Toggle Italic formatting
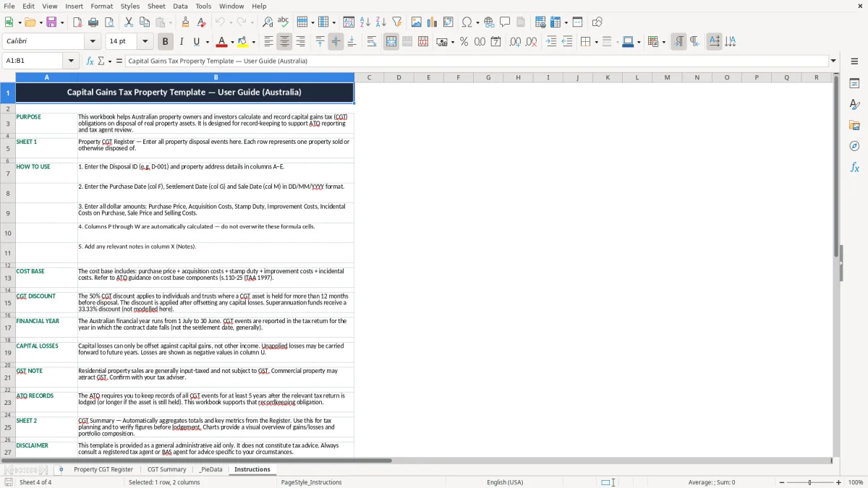The height and width of the screenshot is (488, 868). (181, 42)
